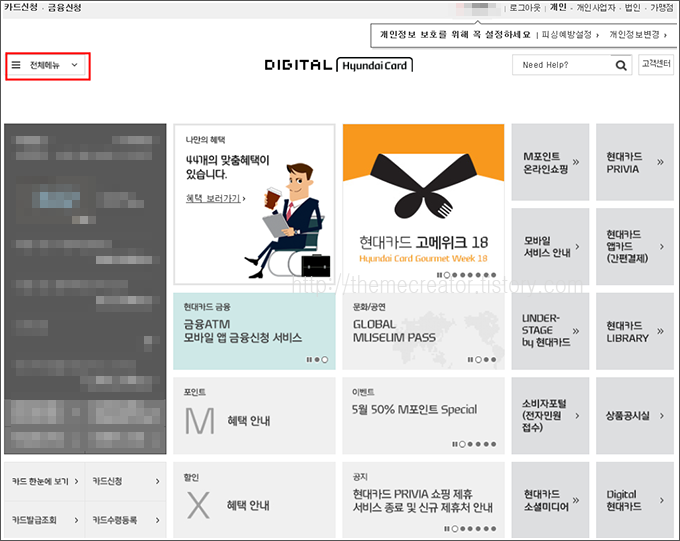Click the 로그아웃 link
680x541 pixels.
[x=525, y=8]
